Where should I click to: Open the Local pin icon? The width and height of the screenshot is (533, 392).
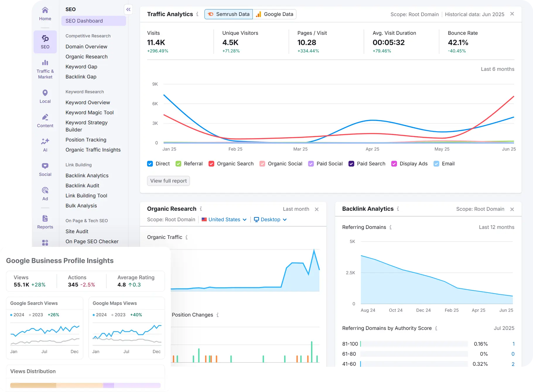(45, 93)
